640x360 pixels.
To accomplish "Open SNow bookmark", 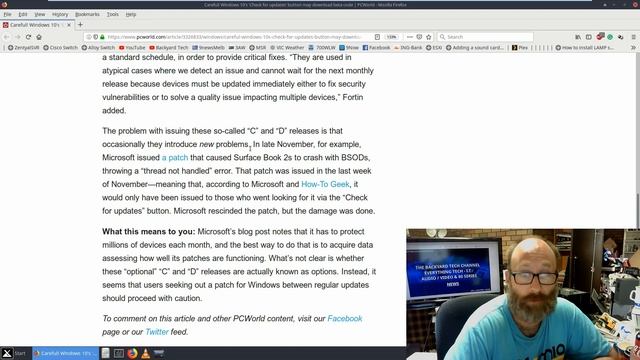I will 349,48.
